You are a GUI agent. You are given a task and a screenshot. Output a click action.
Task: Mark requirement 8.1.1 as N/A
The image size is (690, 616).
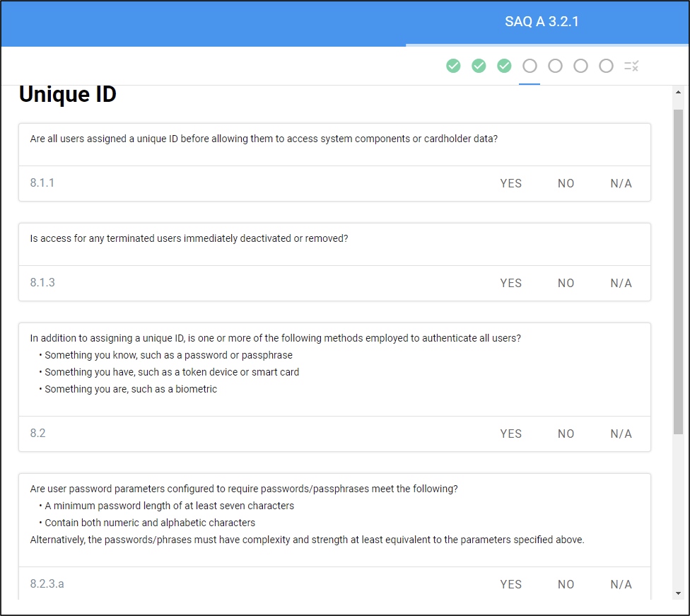tap(621, 184)
